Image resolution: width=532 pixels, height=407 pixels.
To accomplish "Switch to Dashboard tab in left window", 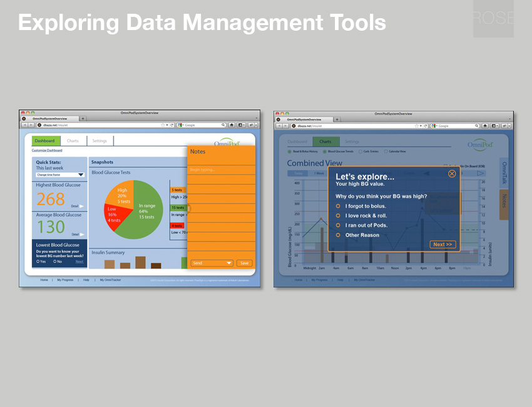I will 46,141.
